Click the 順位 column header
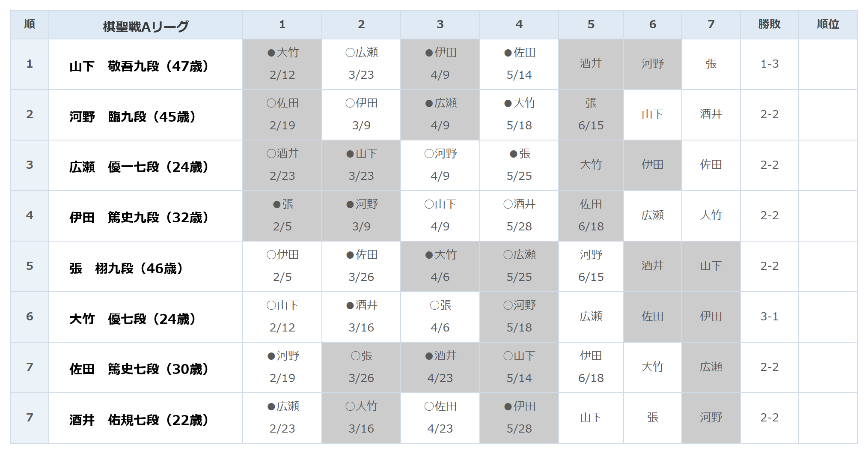This screenshot has height=454, width=868. (828, 25)
